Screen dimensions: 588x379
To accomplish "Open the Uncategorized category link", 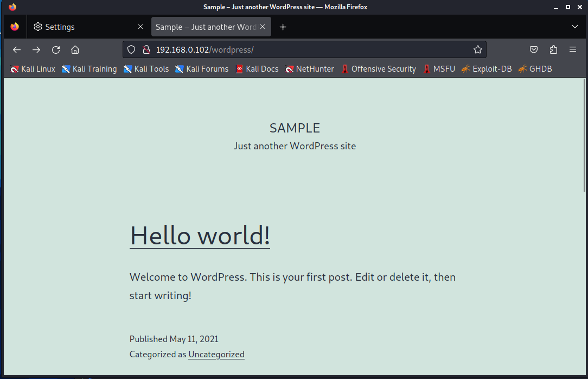I will click(216, 355).
